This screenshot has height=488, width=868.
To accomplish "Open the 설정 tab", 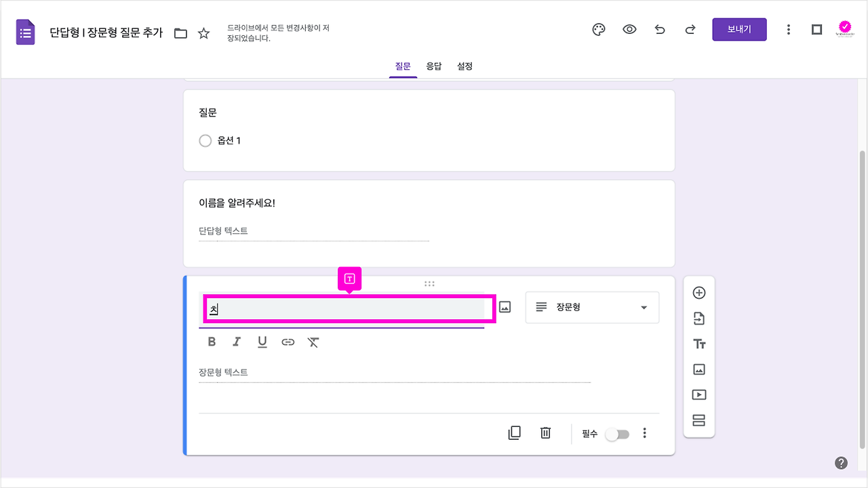I will (x=465, y=66).
